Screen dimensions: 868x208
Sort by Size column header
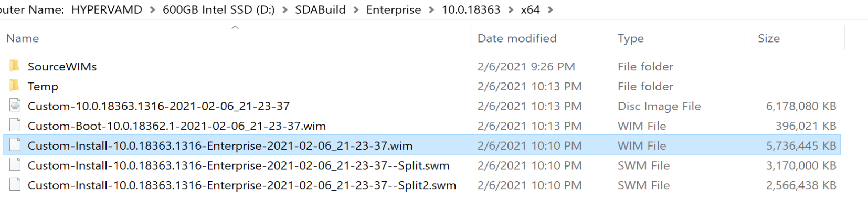pos(769,38)
